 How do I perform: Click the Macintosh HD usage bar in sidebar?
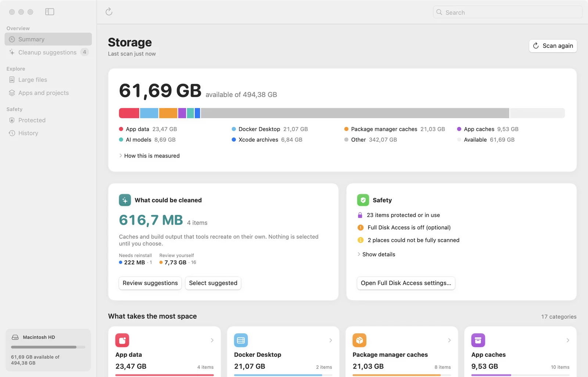pos(48,347)
